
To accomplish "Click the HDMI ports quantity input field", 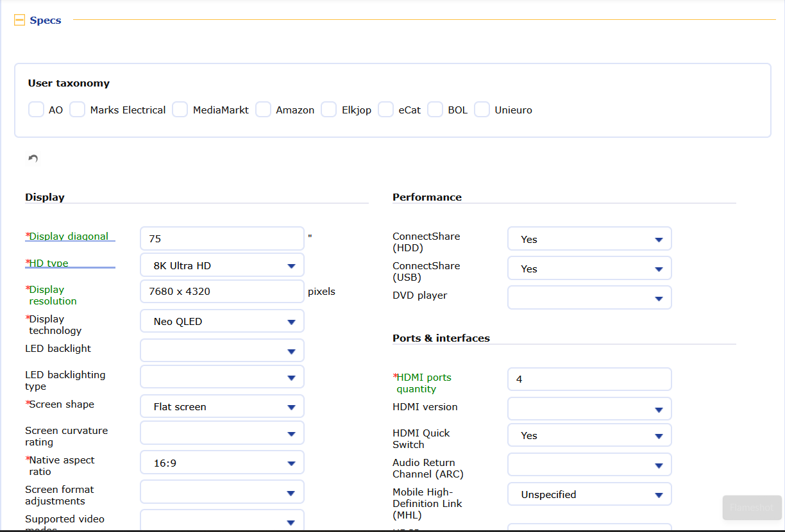I will click(x=589, y=379).
